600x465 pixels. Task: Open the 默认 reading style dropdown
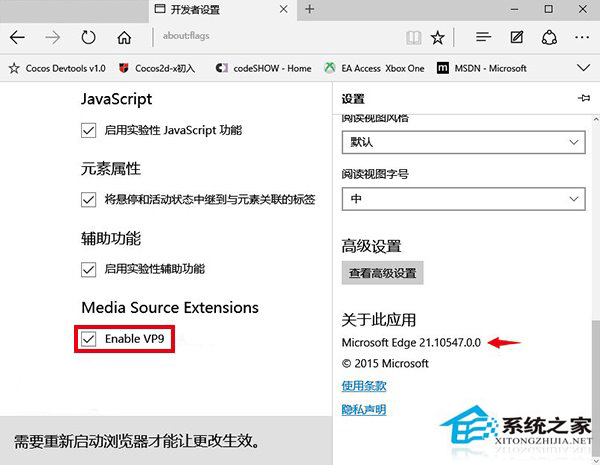[x=463, y=142]
